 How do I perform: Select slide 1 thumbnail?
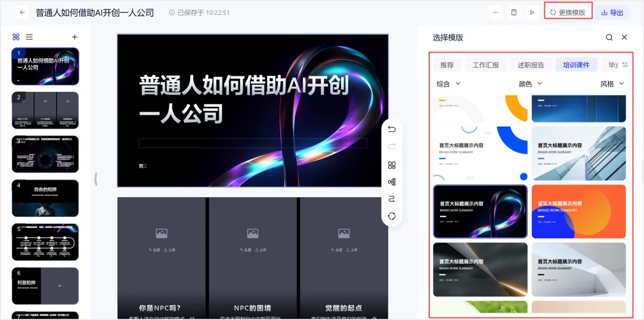(45, 66)
